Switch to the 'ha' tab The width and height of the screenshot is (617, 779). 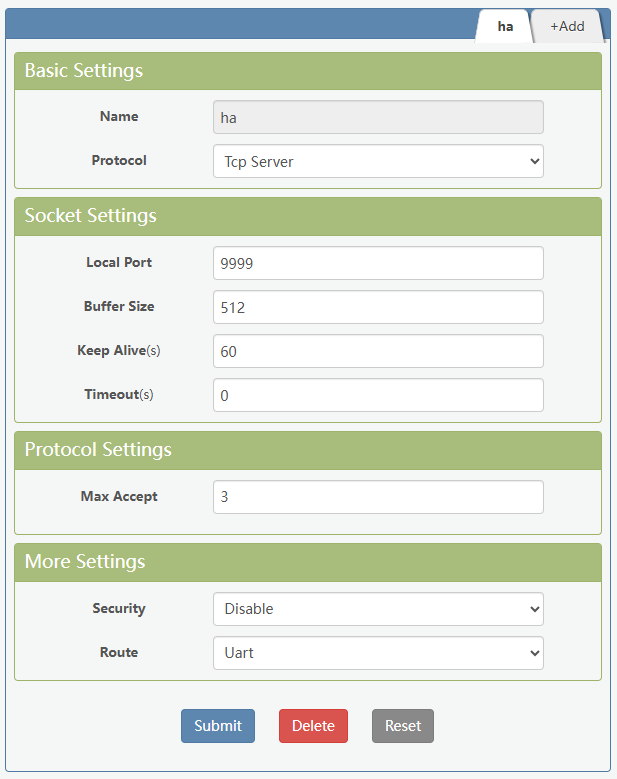(505, 26)
